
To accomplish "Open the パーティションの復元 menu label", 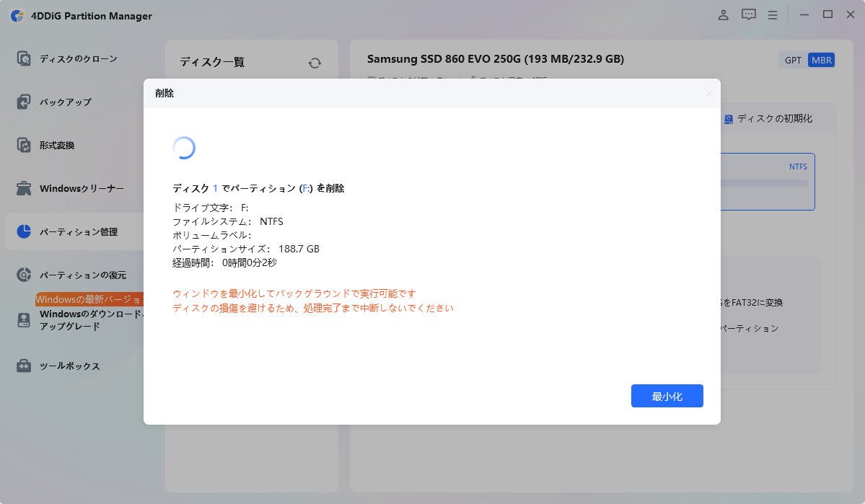I will click(x=83, y=275).
